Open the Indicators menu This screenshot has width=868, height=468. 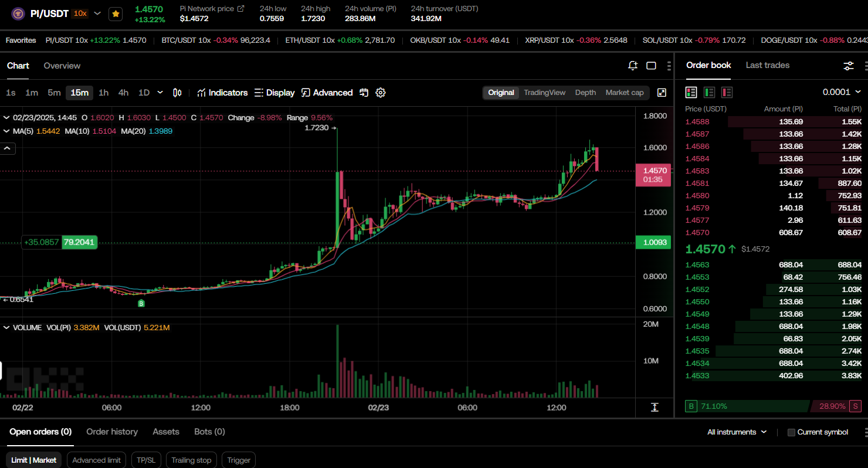222,93
